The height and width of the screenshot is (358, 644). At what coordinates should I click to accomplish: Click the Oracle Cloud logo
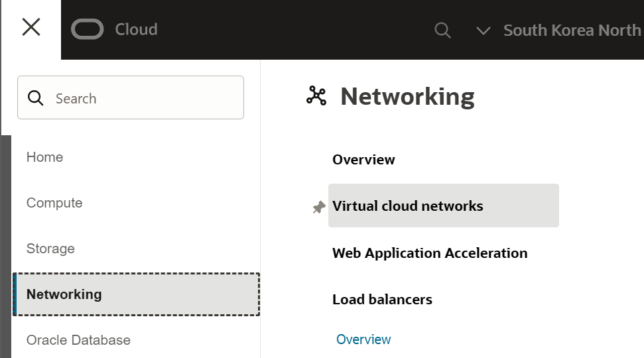[x=87, y=29]
